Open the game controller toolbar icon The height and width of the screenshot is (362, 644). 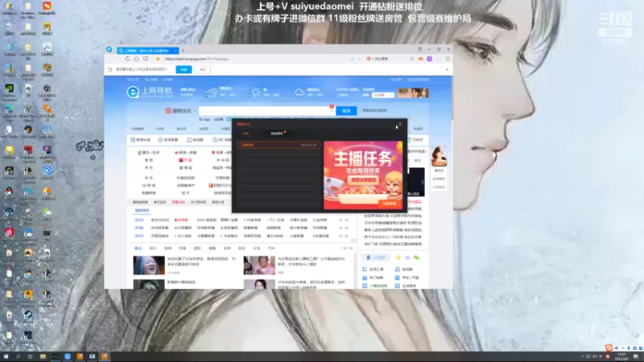pos(420,59)
